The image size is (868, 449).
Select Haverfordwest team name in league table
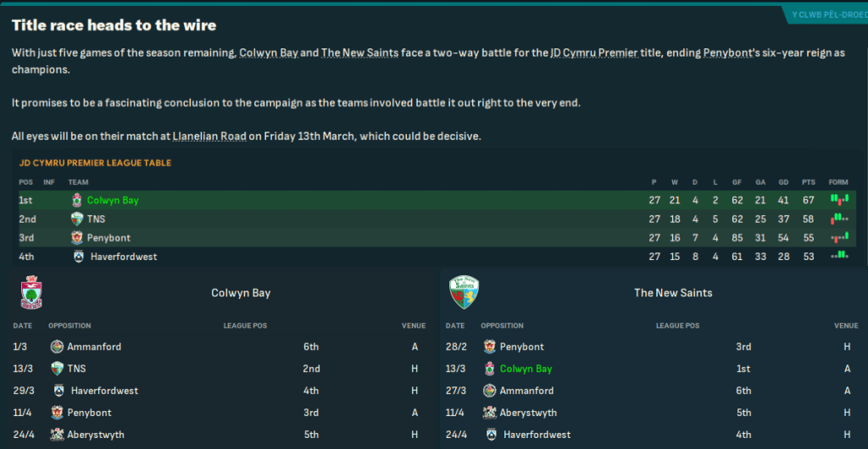pos(124,257)
